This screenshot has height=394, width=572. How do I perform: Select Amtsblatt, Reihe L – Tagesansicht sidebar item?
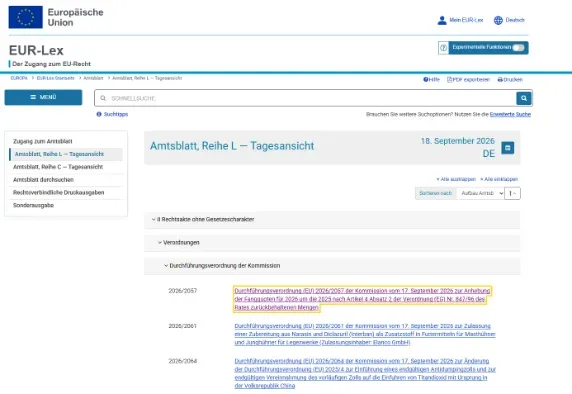pyautogui.click(x=66, y=154)
